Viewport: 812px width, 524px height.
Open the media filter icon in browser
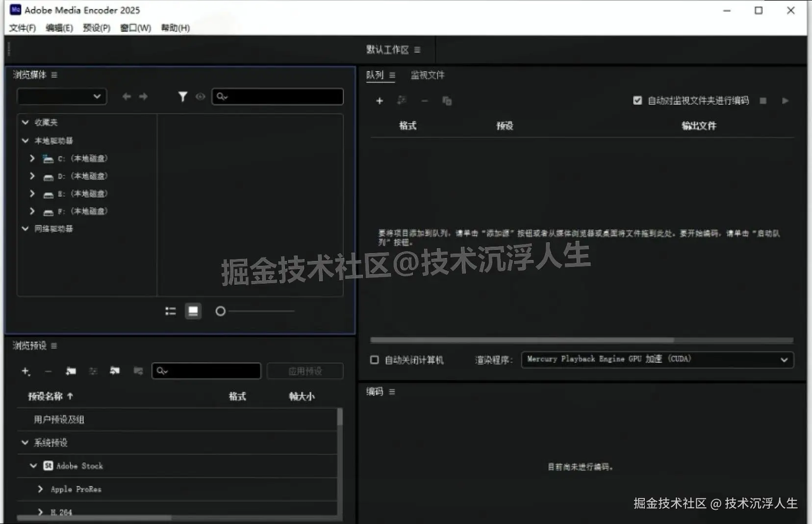point(183,96)
